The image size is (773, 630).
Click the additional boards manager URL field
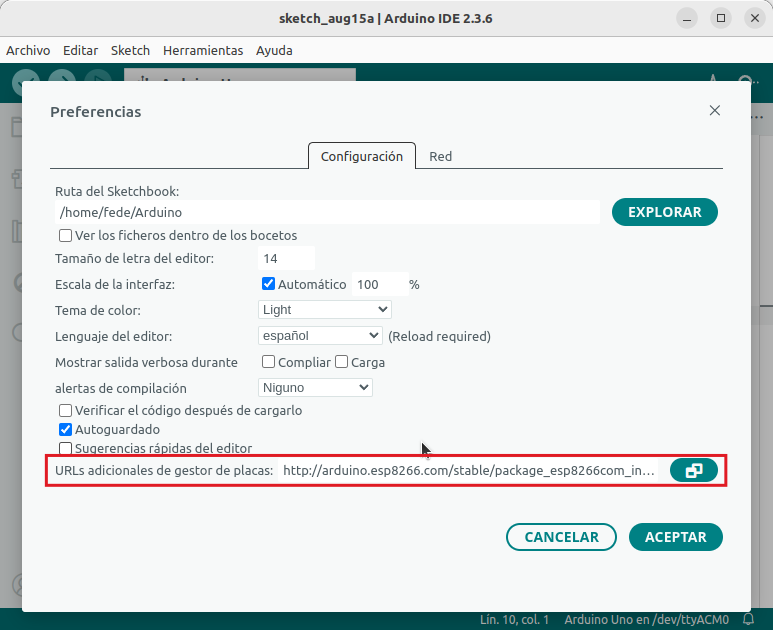[467, 470]
